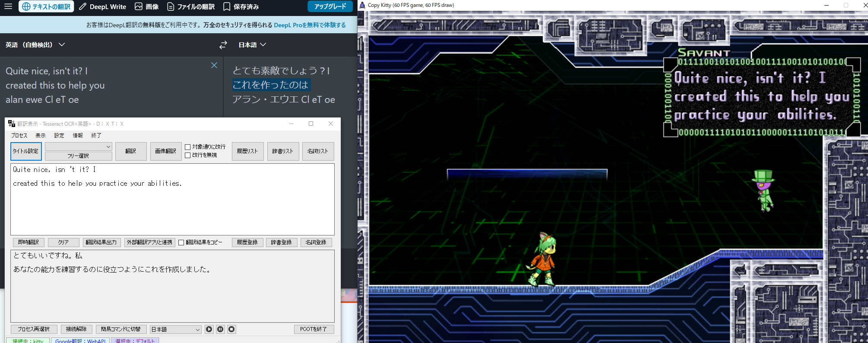Click the Copy Kitty window title icon

(362, 5)
